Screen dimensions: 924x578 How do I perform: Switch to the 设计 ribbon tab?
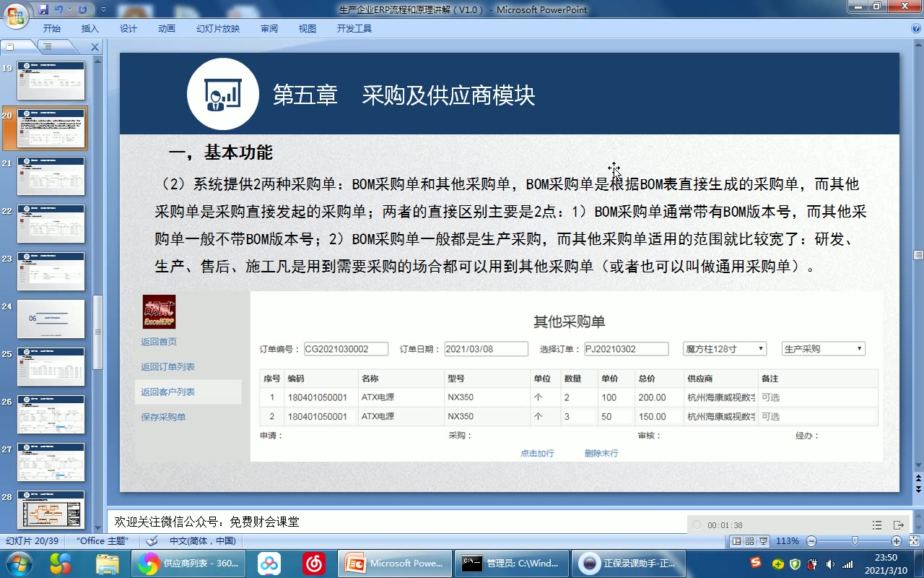click(128, 28)
